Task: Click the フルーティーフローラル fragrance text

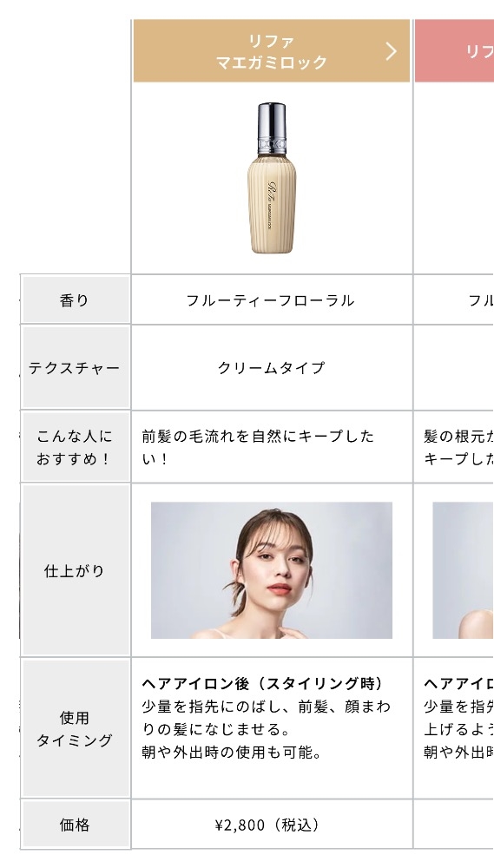Action: pos(270,300)
